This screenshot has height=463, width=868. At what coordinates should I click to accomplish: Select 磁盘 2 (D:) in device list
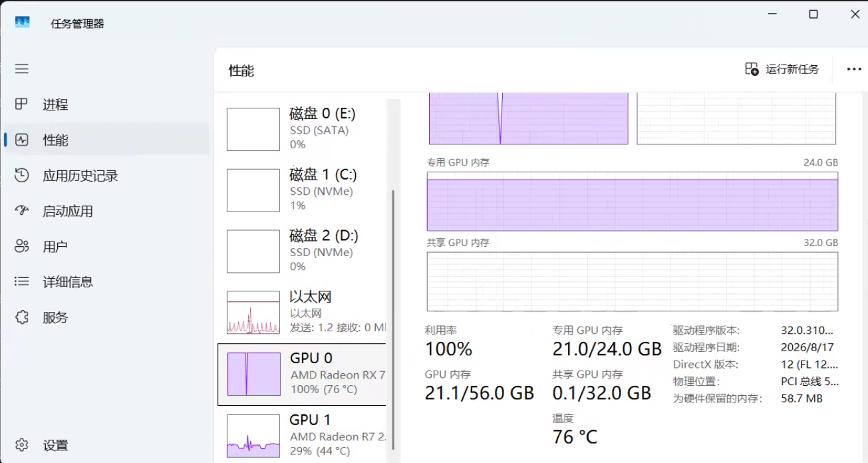pos(302,251)
